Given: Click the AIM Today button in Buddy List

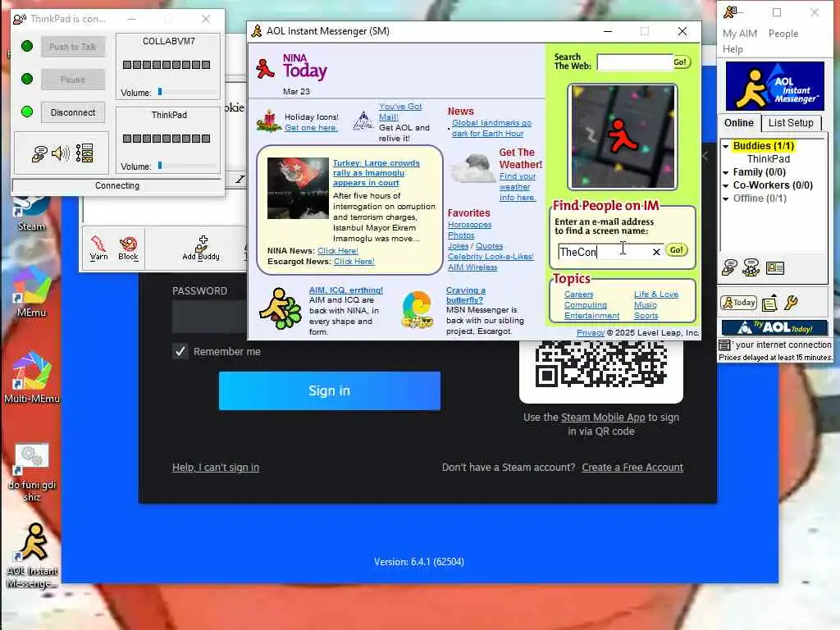Looking at the screenshot, I should pos(738,303).
